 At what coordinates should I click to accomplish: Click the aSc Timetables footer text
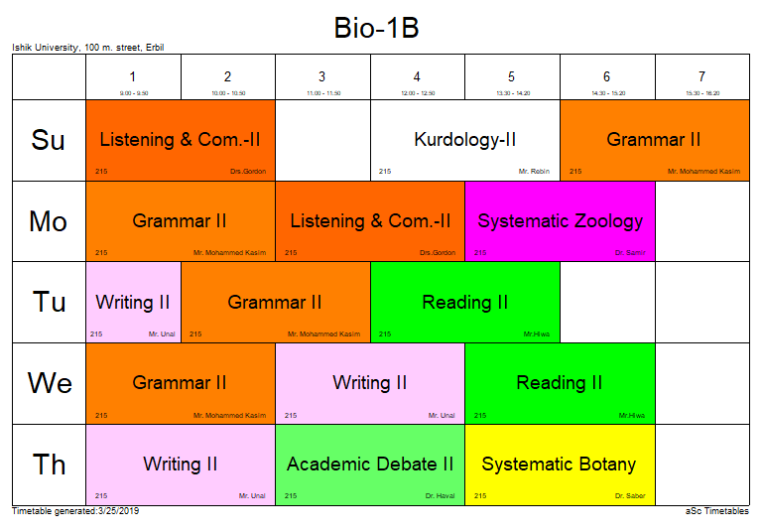716,511
